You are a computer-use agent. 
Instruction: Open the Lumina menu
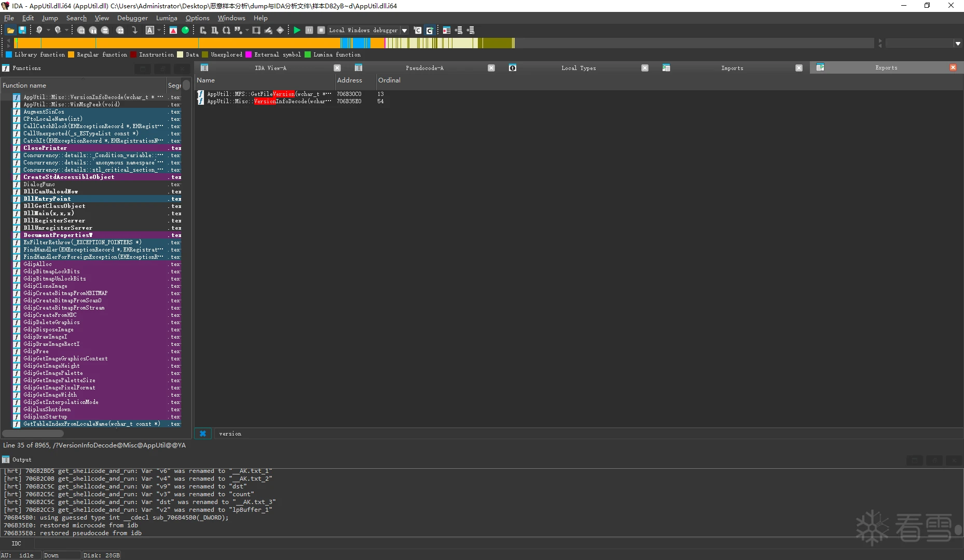click(167, 18)
